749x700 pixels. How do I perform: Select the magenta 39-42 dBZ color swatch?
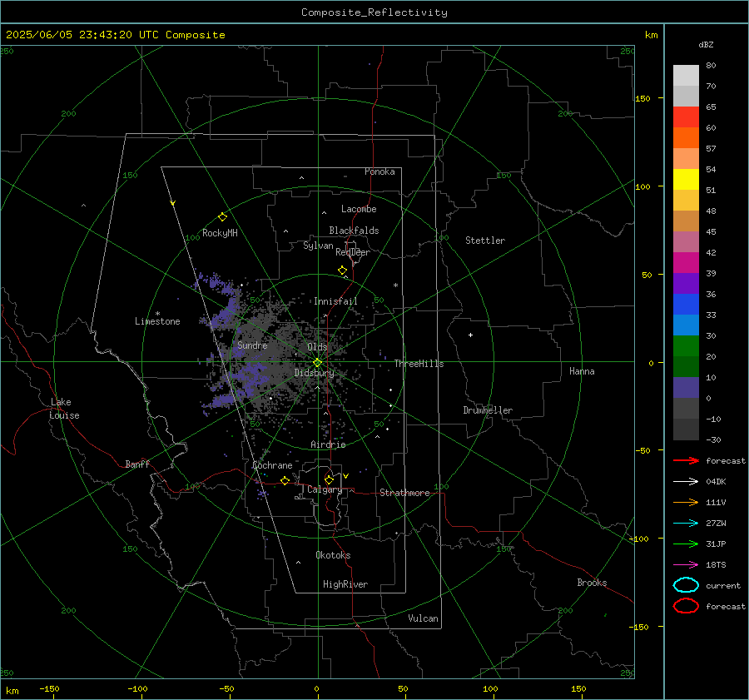[x=686, y=262]
